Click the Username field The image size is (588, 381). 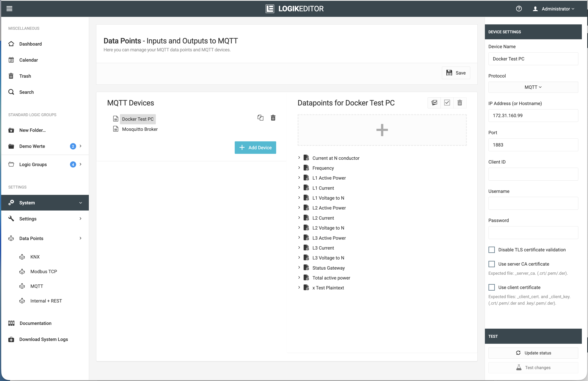[533, 203]
